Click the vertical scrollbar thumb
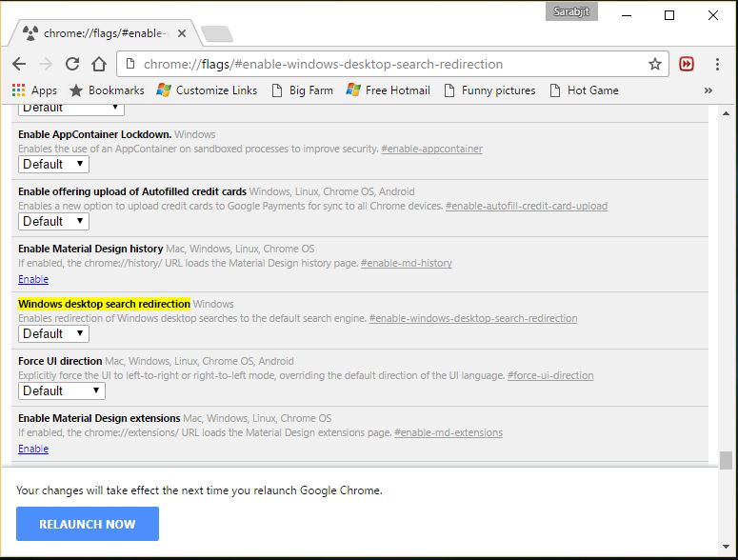This screenshot has height=560, width=738. click(726, 460)
